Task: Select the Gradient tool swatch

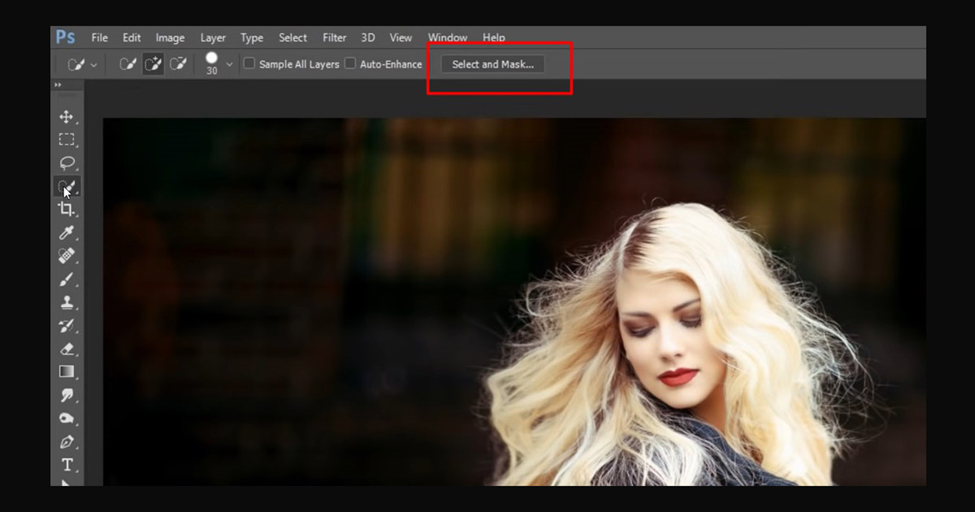Action: click(66, 372)
